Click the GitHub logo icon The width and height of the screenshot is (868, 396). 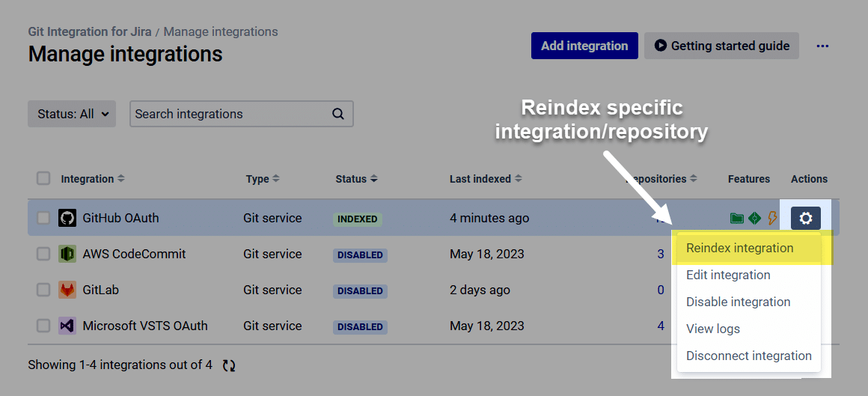(67, 219)
